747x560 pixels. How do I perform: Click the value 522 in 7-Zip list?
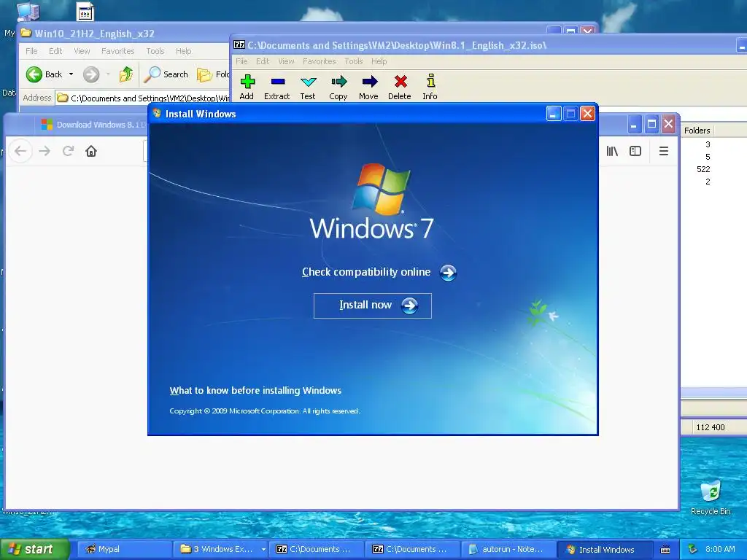703,169
